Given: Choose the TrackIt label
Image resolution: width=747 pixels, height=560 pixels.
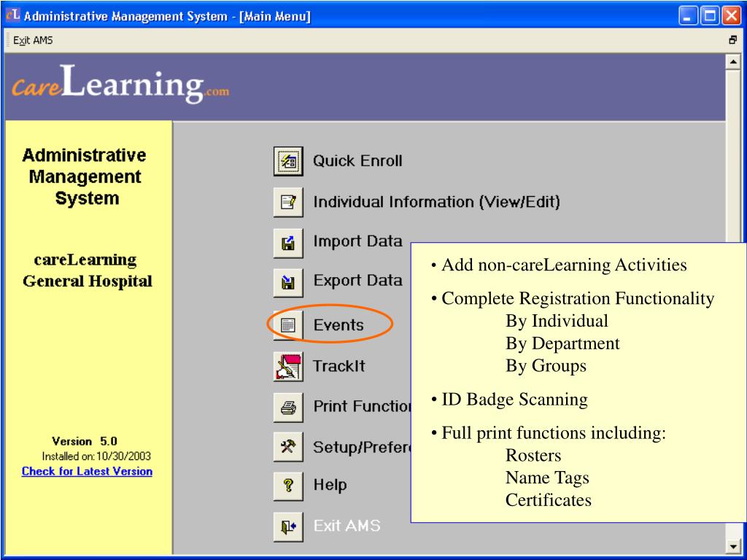Looking at the screenshot, I should (338, 366).
